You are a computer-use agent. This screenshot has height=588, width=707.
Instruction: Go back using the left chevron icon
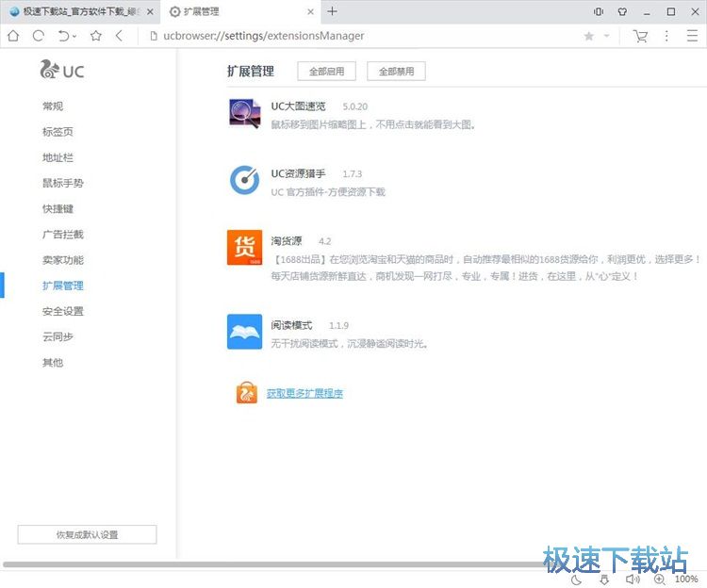(x=119, y=36)
